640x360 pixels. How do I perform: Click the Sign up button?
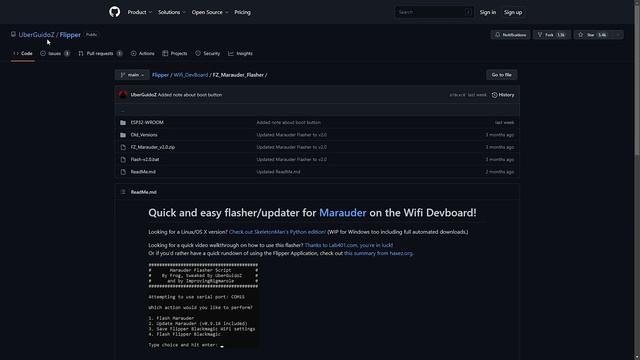513,12
